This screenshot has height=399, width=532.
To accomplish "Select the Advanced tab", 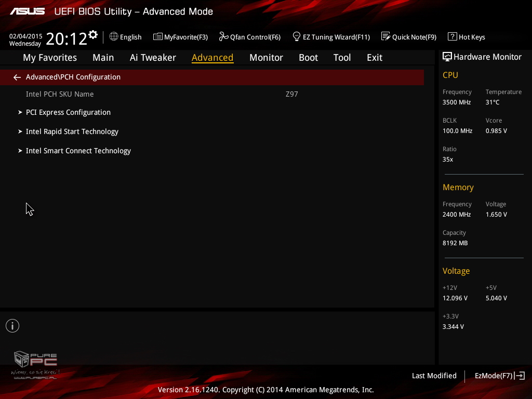I will pyautogui.click(x=212, y=58).
